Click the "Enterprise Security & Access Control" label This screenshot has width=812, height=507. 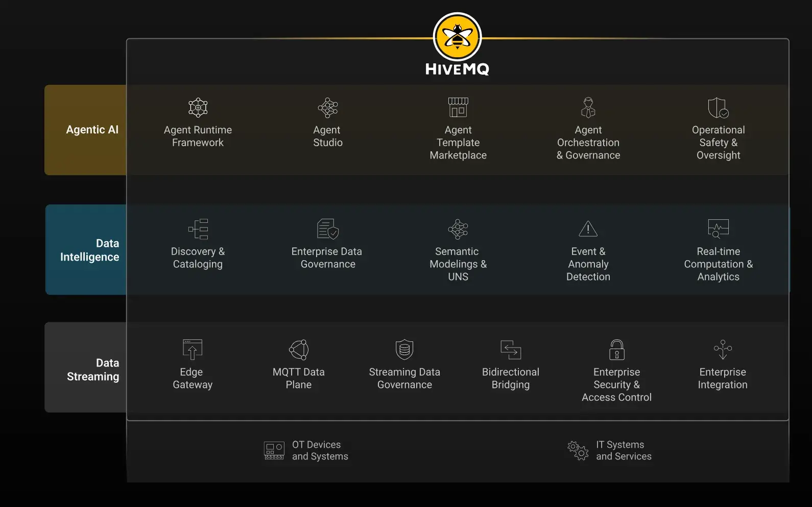617,385
